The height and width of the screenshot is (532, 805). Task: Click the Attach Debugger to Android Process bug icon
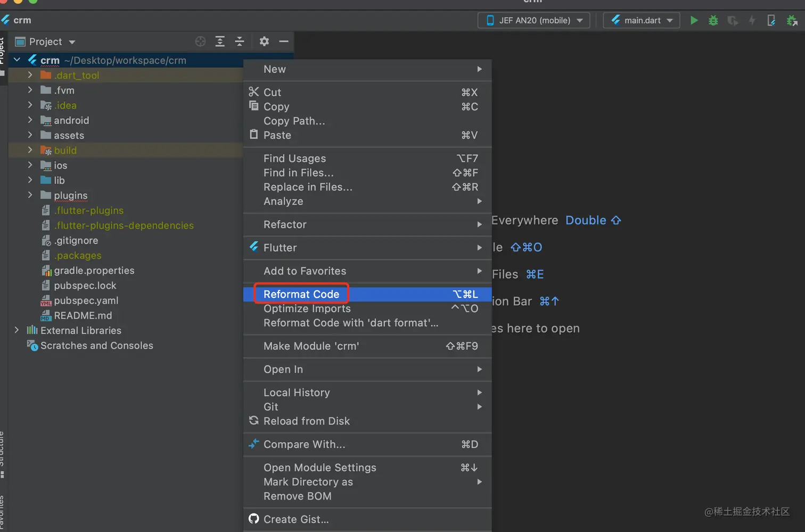click(x=792, y=20)
